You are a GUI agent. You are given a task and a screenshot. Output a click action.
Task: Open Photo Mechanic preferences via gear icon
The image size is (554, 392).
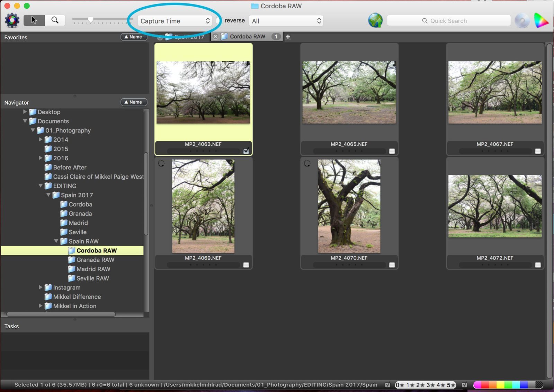(11, 20)
